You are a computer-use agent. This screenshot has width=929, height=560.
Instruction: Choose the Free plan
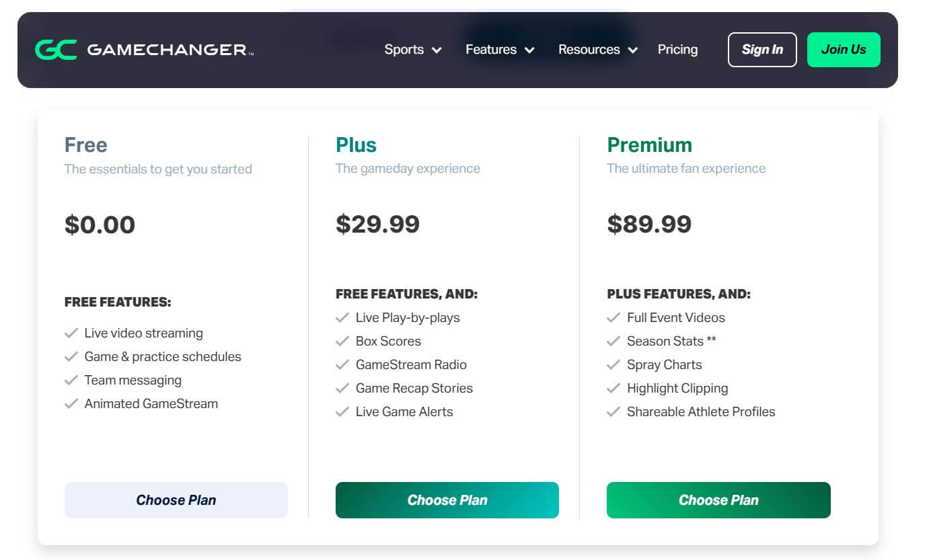(176, 499)
